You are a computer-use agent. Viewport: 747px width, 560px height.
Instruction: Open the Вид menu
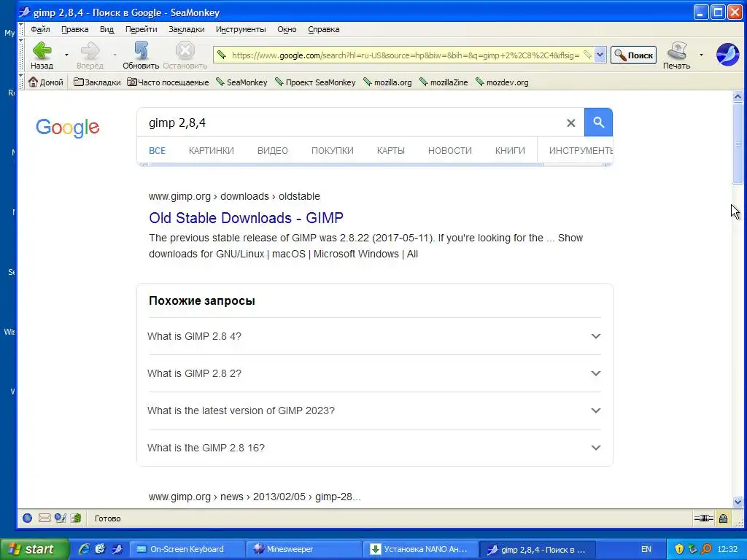107,29
